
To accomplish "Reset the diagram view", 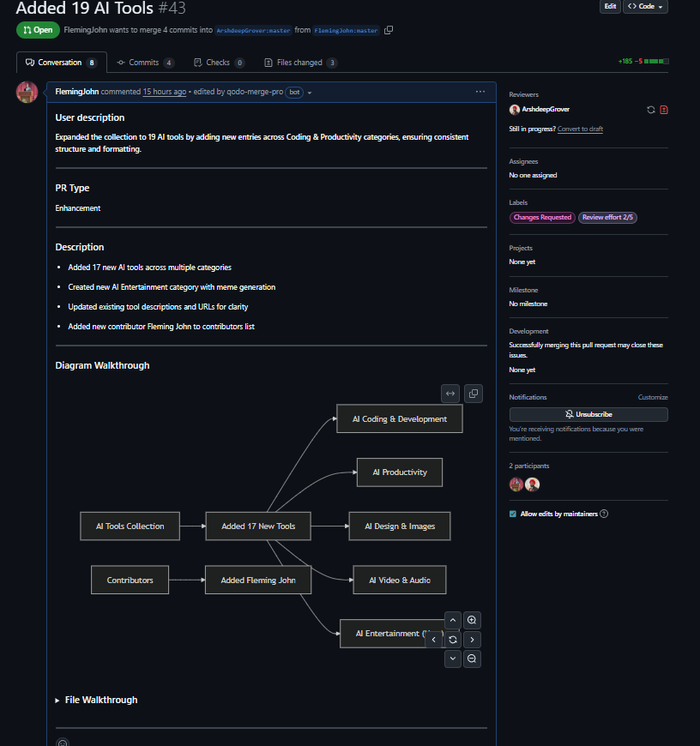I will [453, 640].
